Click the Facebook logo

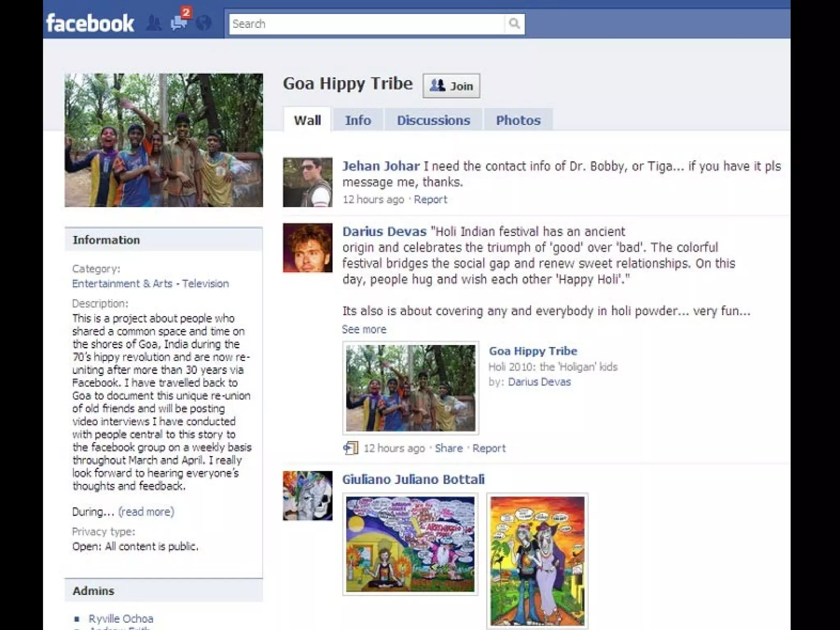point(90,23)
